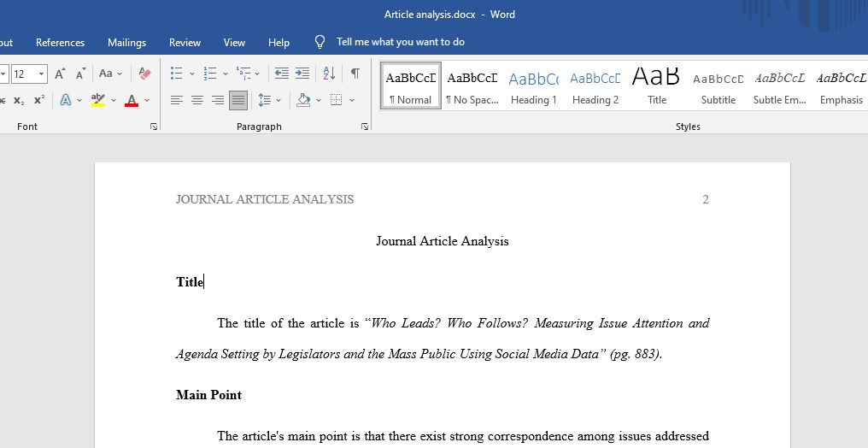Open the Review tab
The width and height of the screenshot is (868, 448).
pos(185,43)
